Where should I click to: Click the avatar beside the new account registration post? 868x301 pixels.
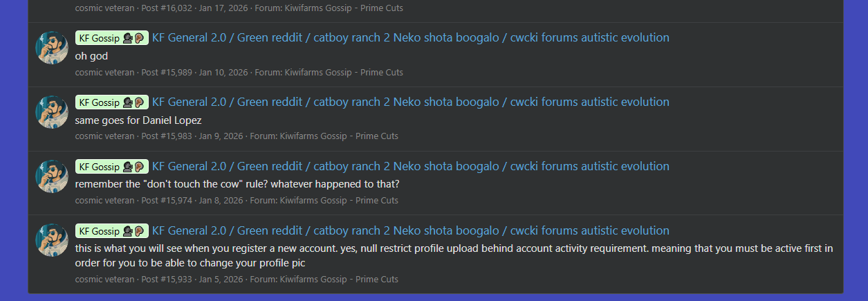52,240
